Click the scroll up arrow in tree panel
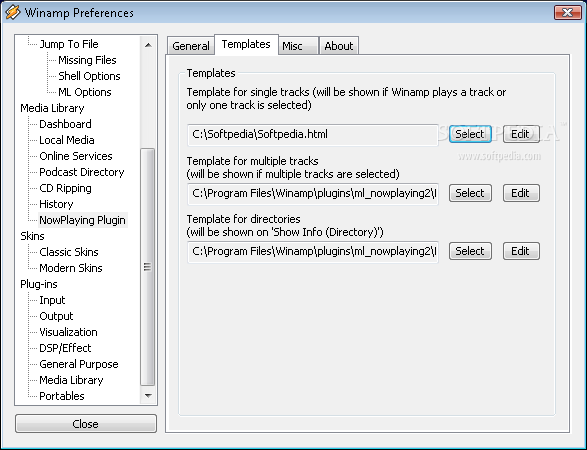The height and width of the screenshot is (450, 587). pos(148,45)
